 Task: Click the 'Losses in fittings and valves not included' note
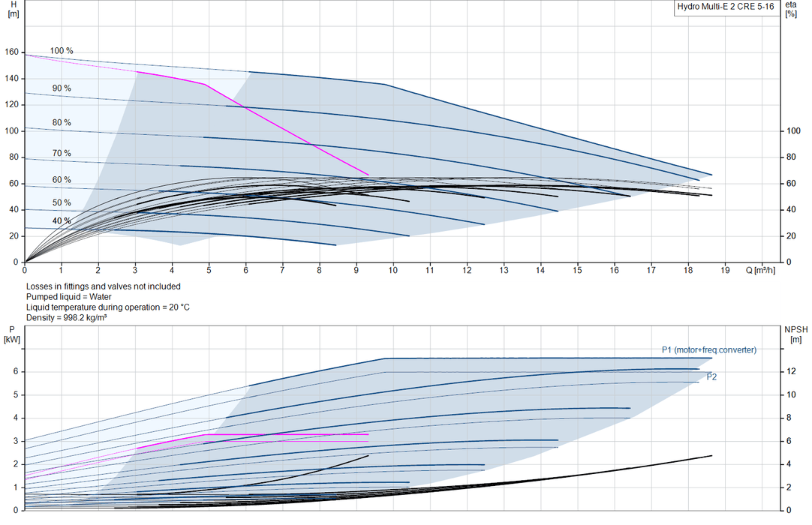(x=104, y=286)
